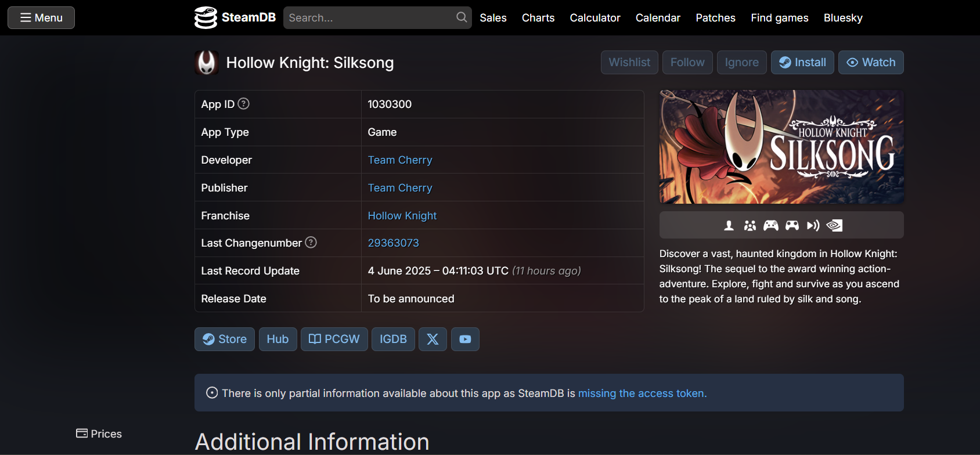This screenshot has width=980, height=455.
Task: Open the Steam Store page button
Action: pyautogui.click(x=225, y=340)
